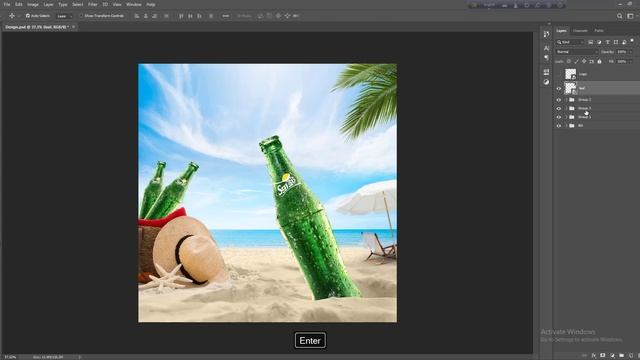Switch to the Channels tab
The height and width of the screenshot is (360, 640).
580,31
